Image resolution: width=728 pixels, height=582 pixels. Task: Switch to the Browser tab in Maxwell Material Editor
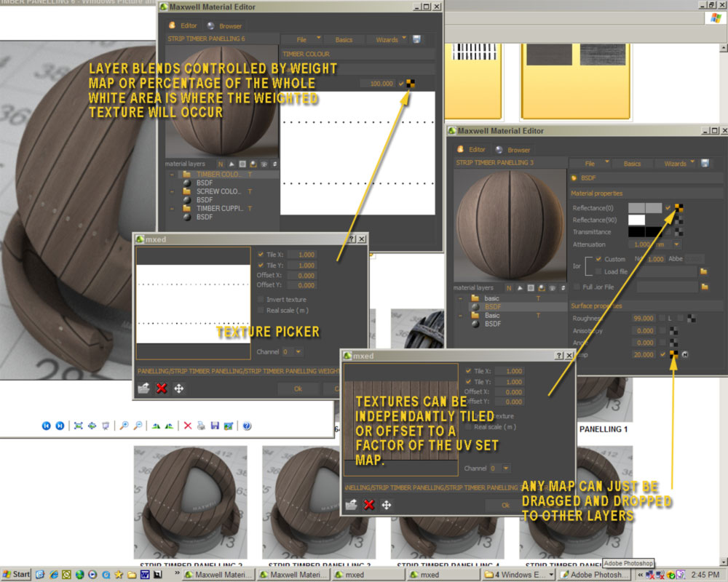[x=231, y=25]
